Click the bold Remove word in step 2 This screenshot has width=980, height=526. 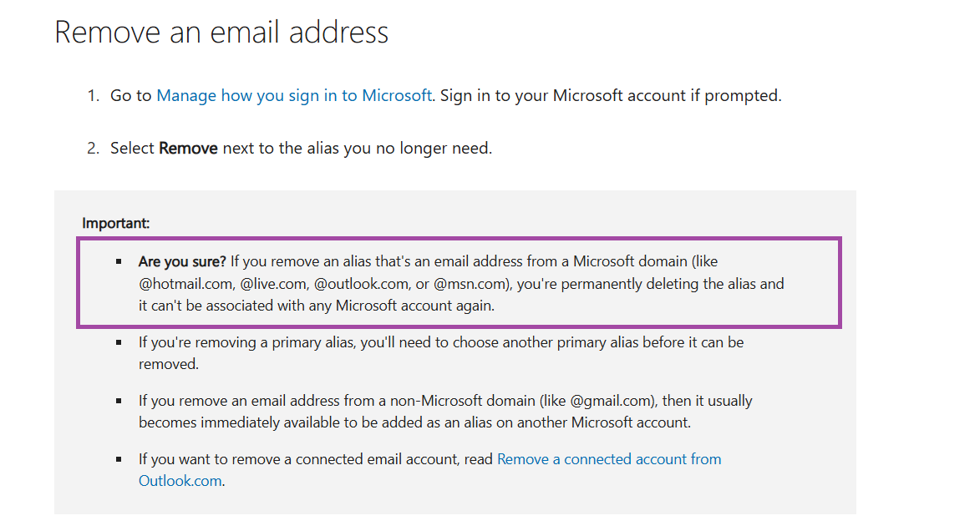188,149
